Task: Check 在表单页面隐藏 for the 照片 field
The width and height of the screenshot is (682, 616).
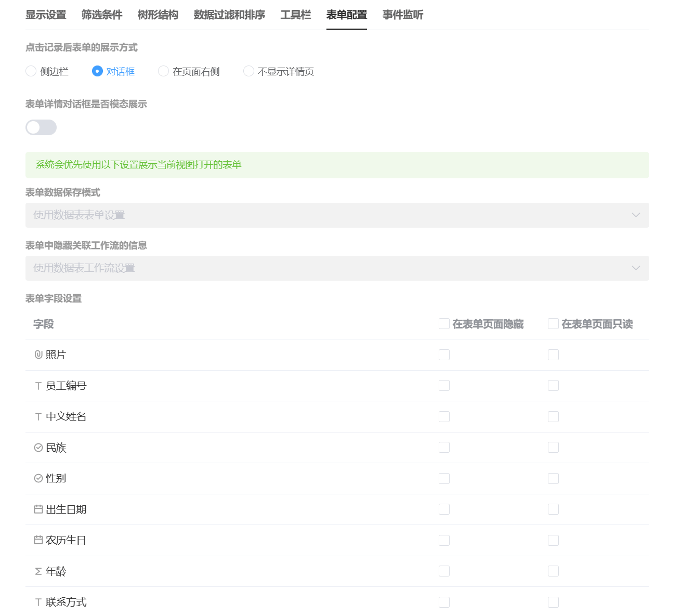Action: tap(444, 355)
